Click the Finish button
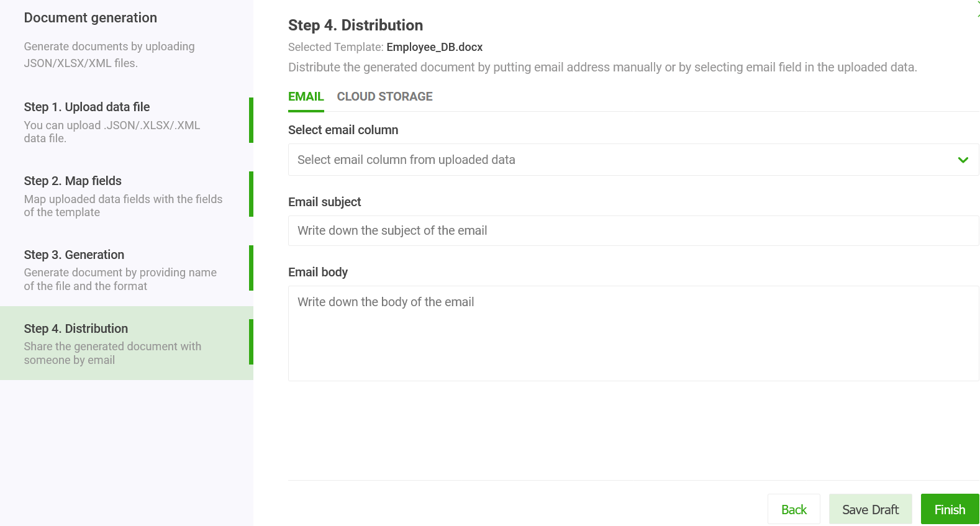Screen dimensions: 980x526 point(950,509)
